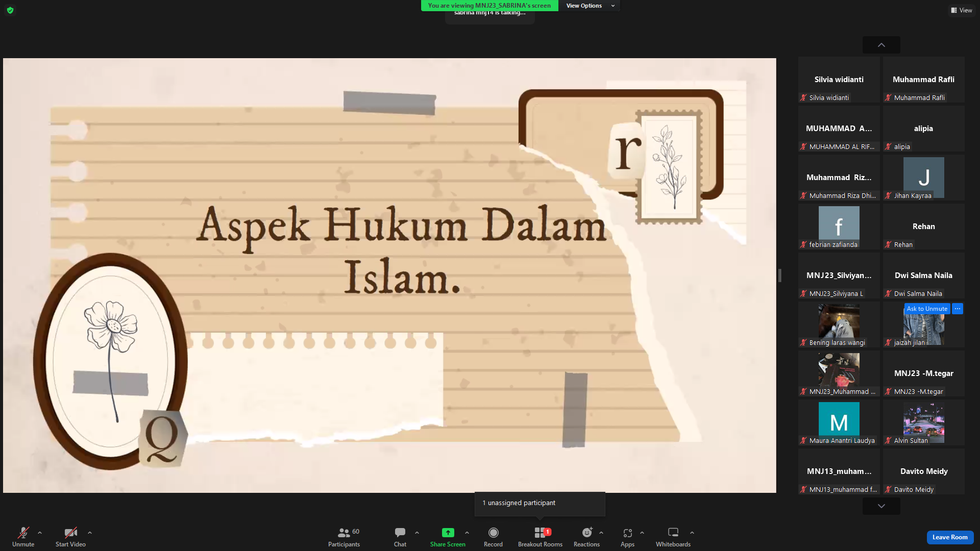This screenshot has width=980, height=551.
Task: Open share screen options arrow
Action: pyautogui.click(x=467, y=533)
